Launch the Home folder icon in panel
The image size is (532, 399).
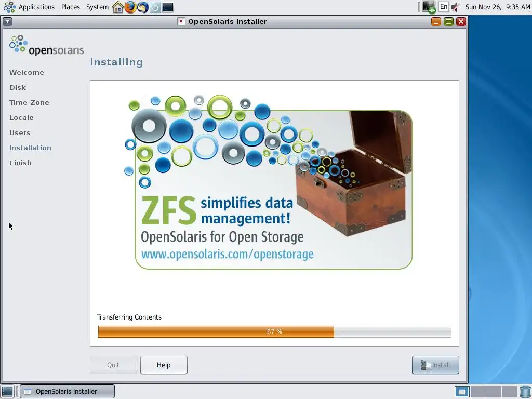pyautogui.click(x=117, y=7)
